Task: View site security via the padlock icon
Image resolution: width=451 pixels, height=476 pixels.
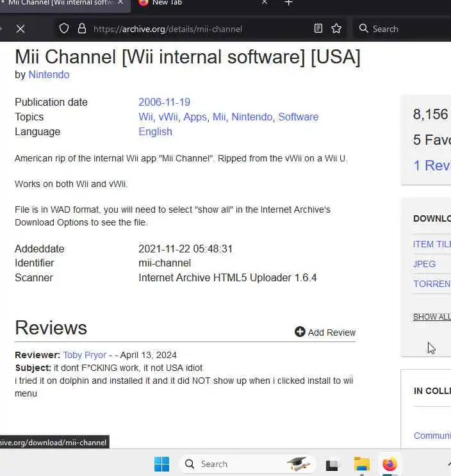Action: [82, 29]
